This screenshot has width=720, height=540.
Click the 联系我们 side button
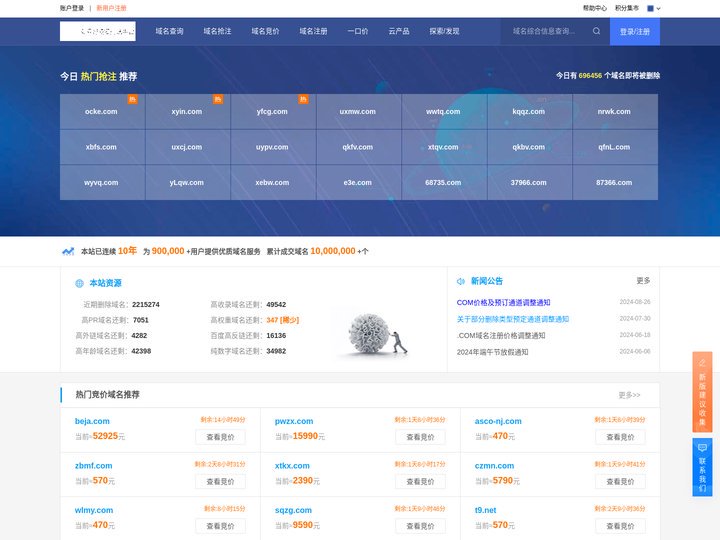coord(702,467)
